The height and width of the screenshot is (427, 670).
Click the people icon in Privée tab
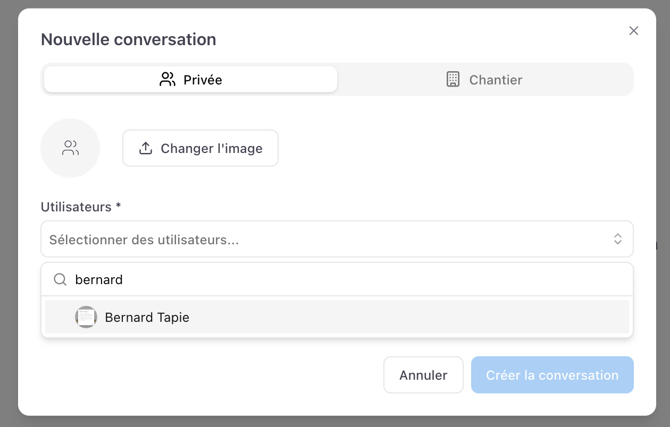167,79
